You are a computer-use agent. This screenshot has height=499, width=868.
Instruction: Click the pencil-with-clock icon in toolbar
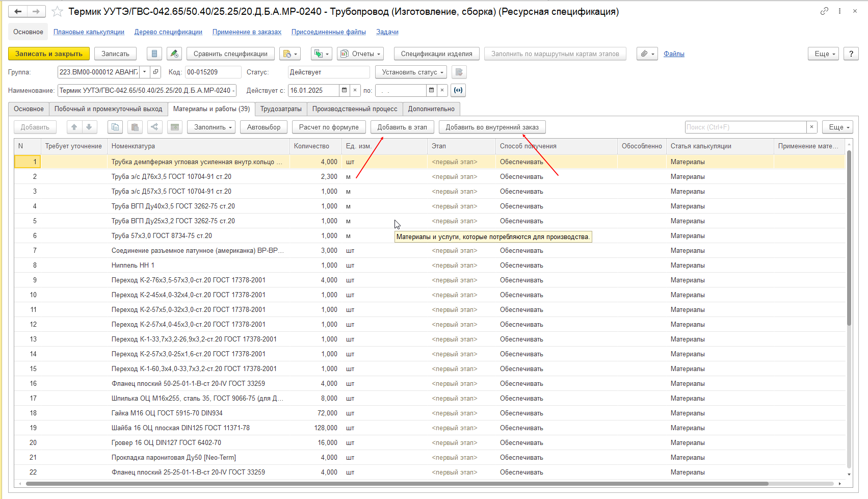174,54
